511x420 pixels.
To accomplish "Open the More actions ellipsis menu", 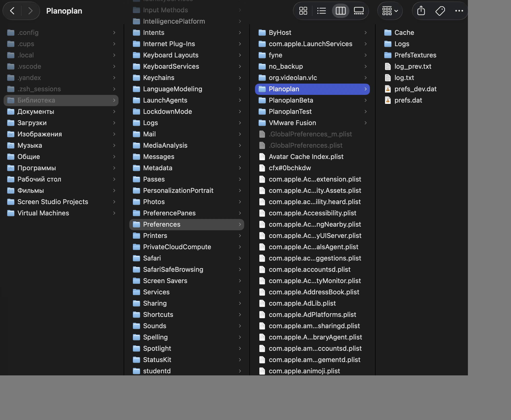I will pyautogui.click(x=459, y=11).
